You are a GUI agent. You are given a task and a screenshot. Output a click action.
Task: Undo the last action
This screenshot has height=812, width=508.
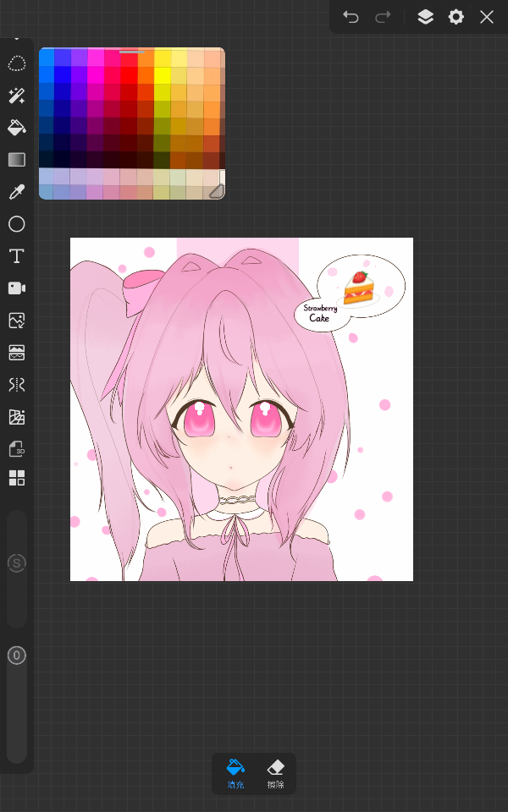(x=351, y=17)
